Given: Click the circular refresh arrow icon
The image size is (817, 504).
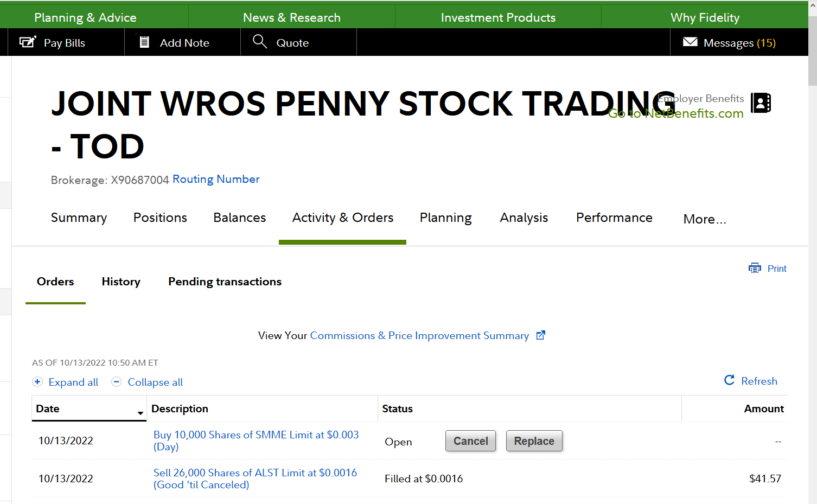Looking at the screenshot, I should pyautogui.click(x=730, y=380).
